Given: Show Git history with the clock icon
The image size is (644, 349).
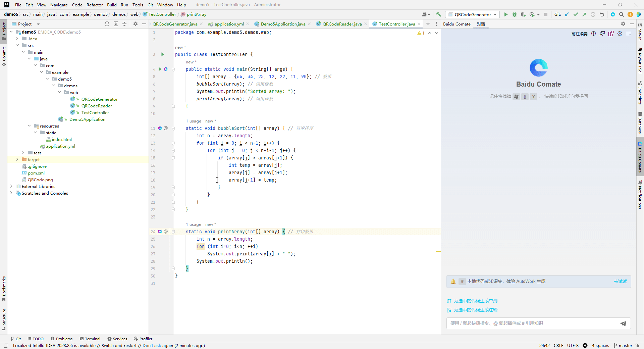Looking at the screenshot, I should click(593, 14).
